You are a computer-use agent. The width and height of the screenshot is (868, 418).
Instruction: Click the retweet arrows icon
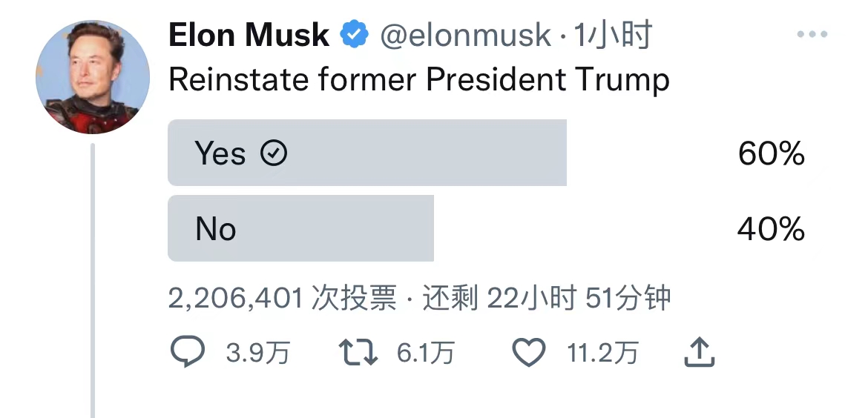(x=358, y=353)
